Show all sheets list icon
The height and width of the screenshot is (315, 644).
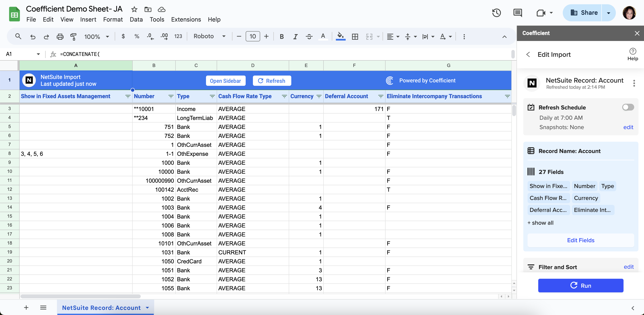pos(43,308)
